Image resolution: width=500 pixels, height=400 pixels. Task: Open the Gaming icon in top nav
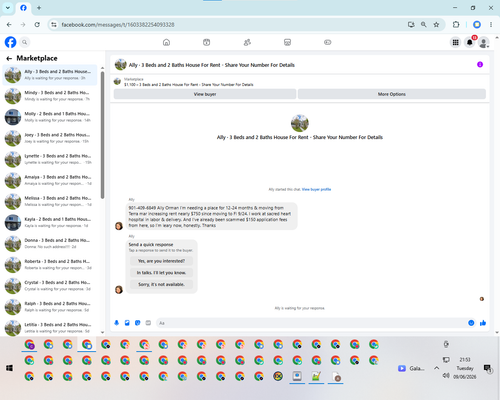(x=328, y=42)
